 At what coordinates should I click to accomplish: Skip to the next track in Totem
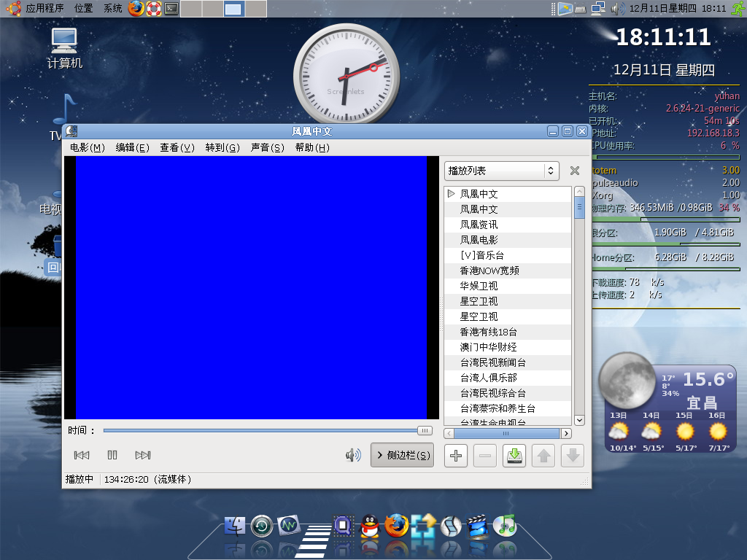pyautogui.click(x=143, y=455)
